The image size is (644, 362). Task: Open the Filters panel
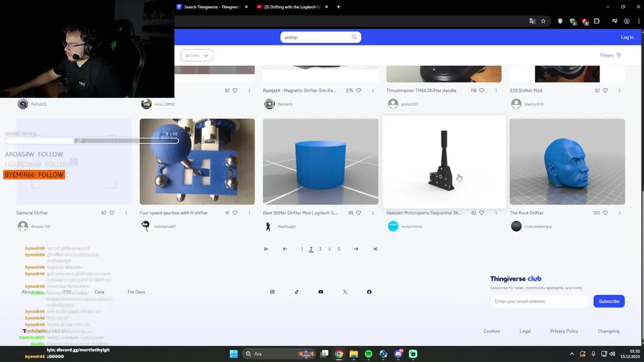(610, 55)
